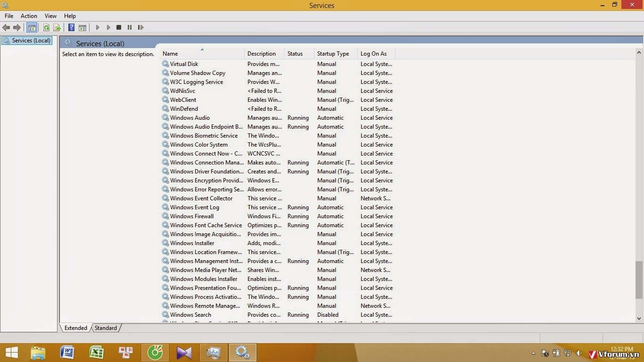Click the gear icon in Services (Local) header
Screen dimensions: 644x362
point(68,43)
